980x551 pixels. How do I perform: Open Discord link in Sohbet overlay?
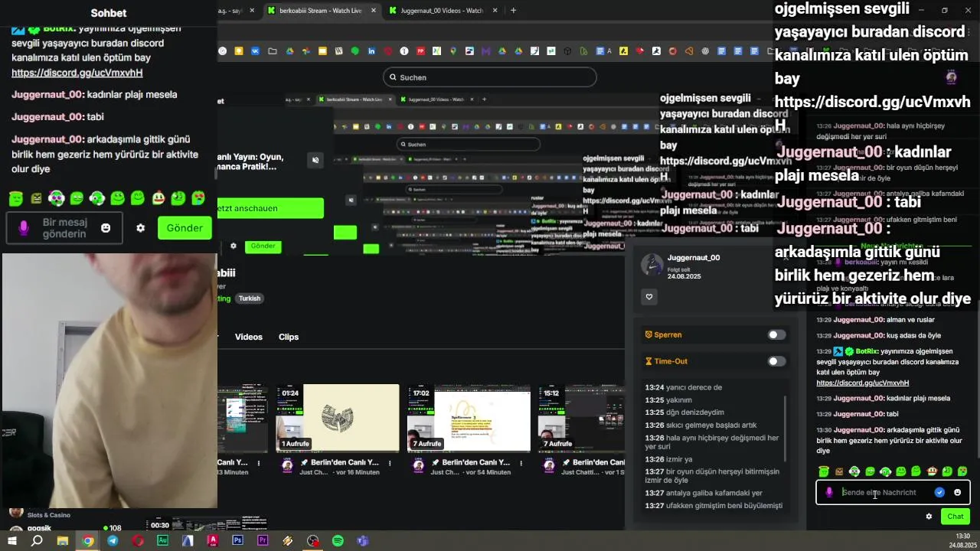coord(77,73)
